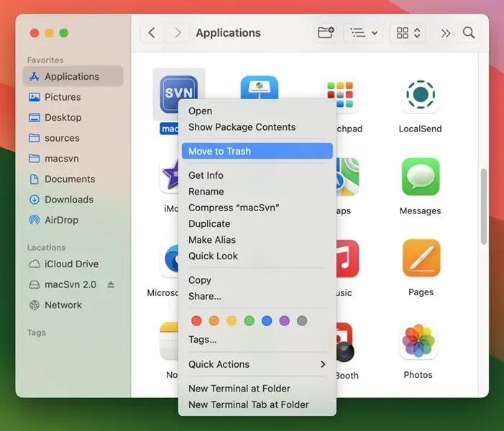Select the iMovie star icon

(x=170, y=175)
